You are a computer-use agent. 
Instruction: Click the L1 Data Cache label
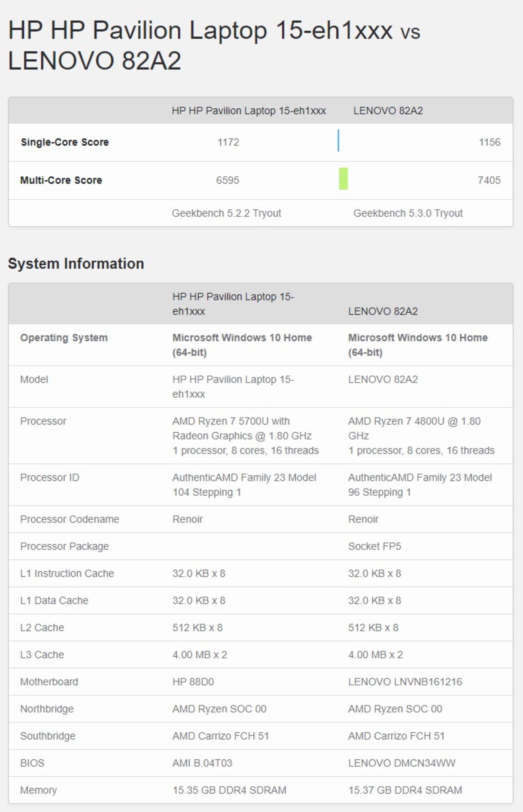click(x=54, y=600)
